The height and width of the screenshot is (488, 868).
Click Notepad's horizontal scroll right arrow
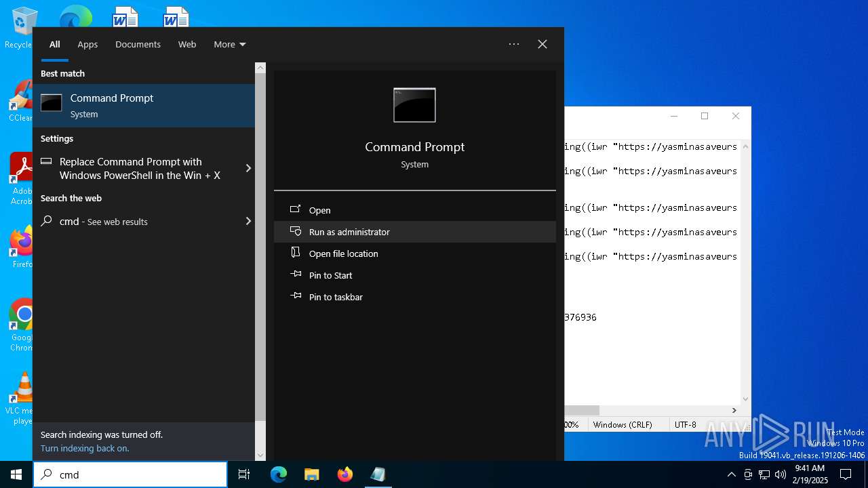734,410
